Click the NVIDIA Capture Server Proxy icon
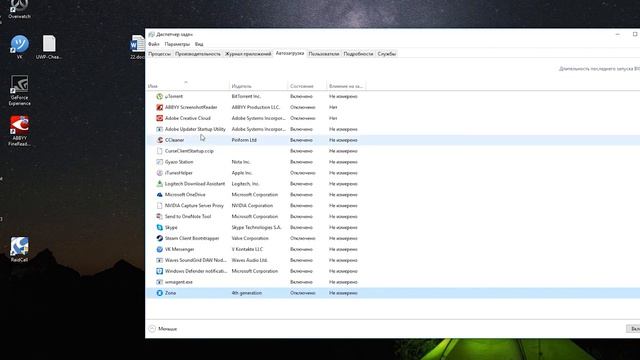 tap(160, 206)
